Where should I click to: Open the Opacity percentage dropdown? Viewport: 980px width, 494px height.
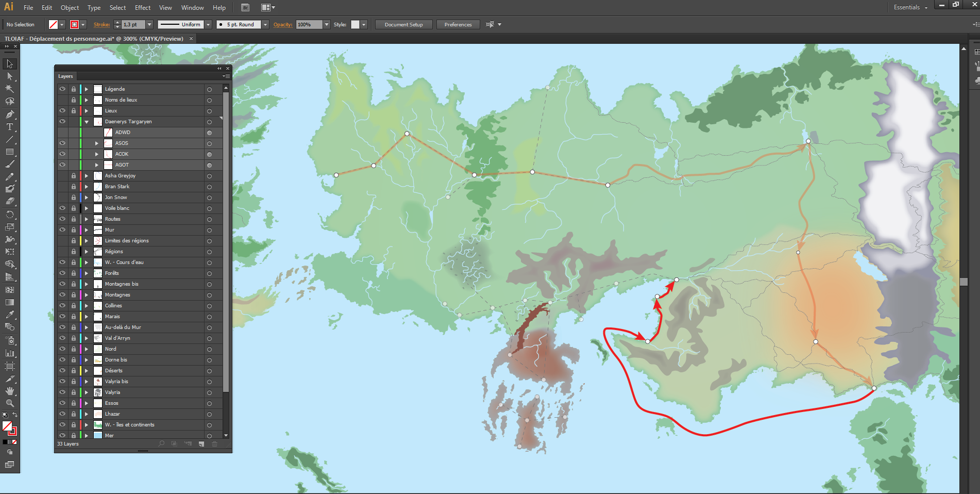326,24
